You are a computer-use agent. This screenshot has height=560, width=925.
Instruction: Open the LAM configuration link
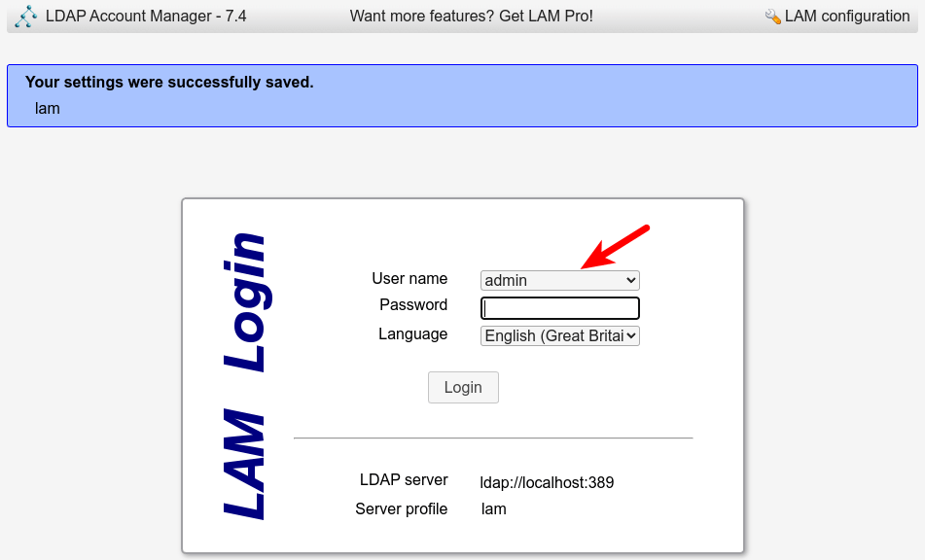coord(846,17)
